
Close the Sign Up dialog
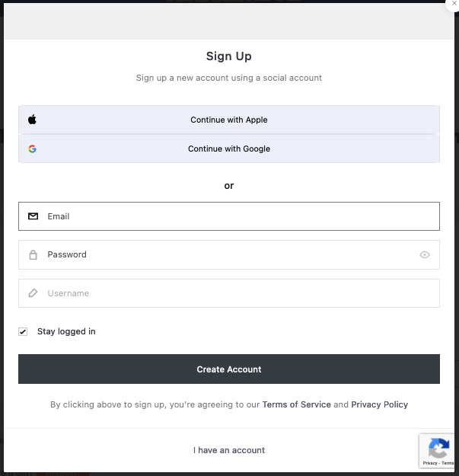click(x=454, y=3)
